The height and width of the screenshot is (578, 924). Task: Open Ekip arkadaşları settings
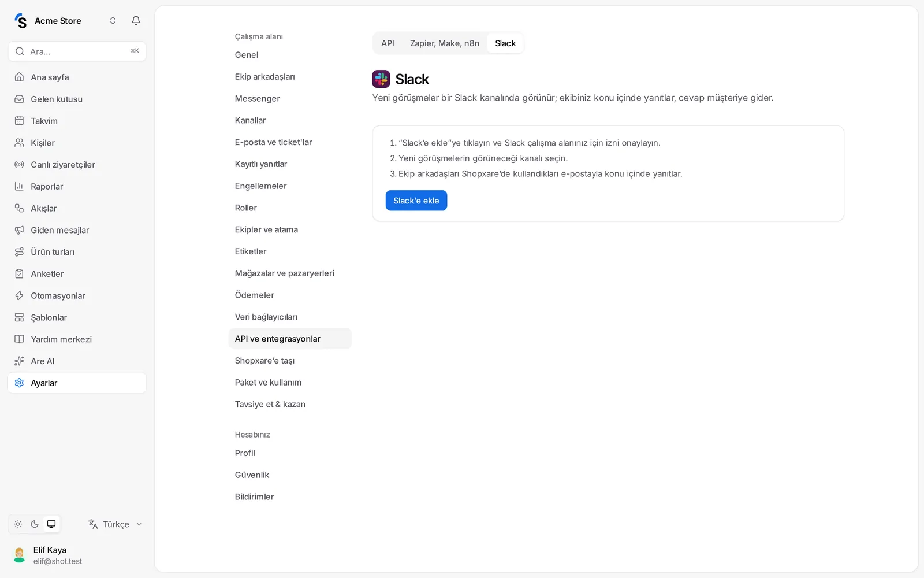tap(290, 77)
